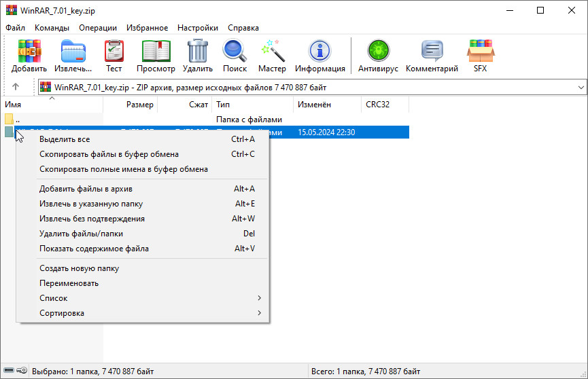Image resolution: width=588 pixels, height=379 pixels.
Task: Select the parent folder ".." icon
Action: pyautogui.click(x=10, y=120)
